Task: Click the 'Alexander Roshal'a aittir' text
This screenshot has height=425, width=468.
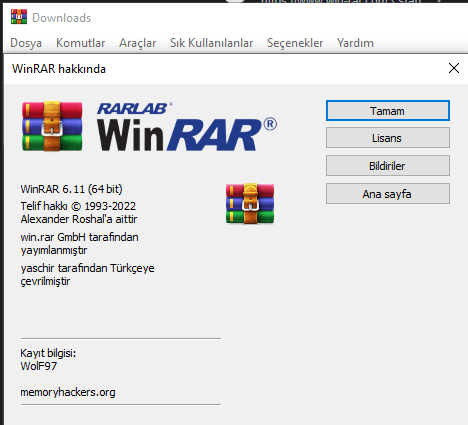Action: click(x=79, y=219)
